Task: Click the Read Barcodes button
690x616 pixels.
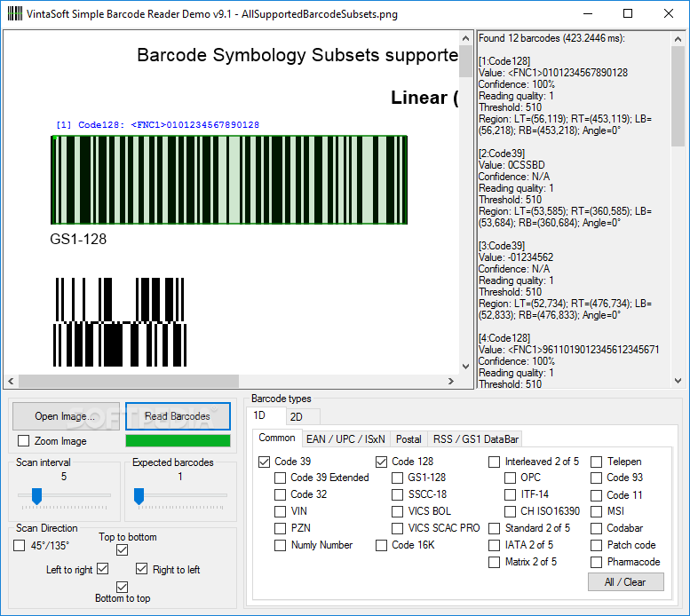Action: (x=178, y=416)
